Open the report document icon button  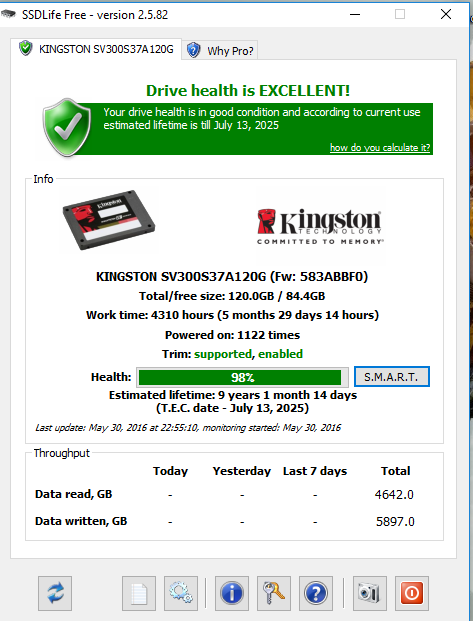139,593
